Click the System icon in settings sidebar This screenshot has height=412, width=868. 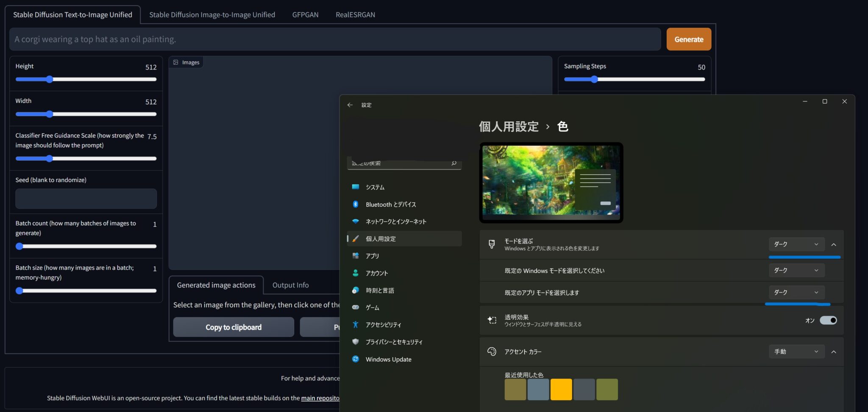click(x=356, y=187)
